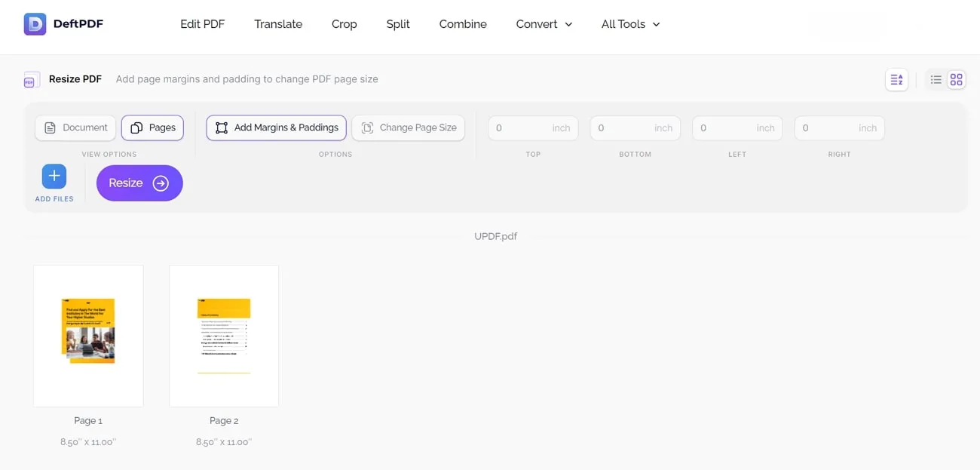This screenshot has width=980, height=470.
Task: Click the ADD FILES label
Action: pos(54,199)
